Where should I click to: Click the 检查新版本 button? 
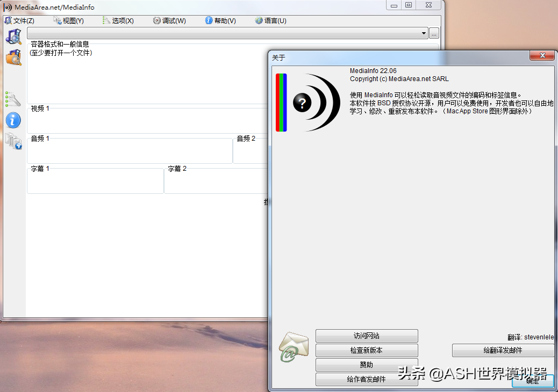tap(367, 351)
